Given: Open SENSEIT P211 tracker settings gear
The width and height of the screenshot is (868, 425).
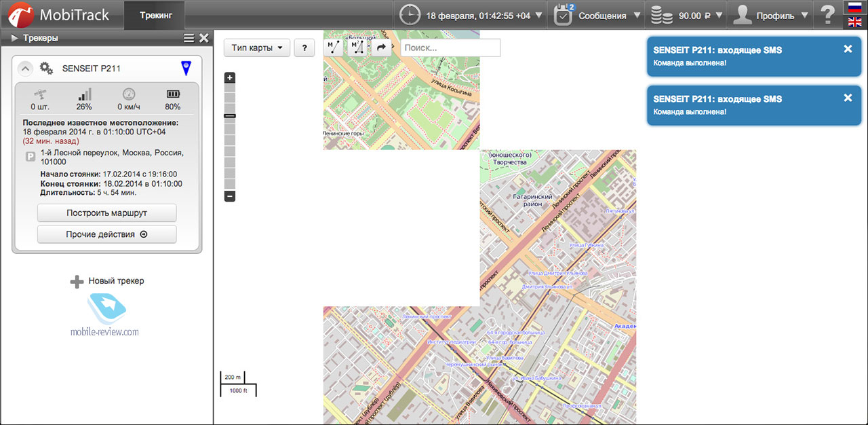Looking at the screenshot, I should [46, 68].
